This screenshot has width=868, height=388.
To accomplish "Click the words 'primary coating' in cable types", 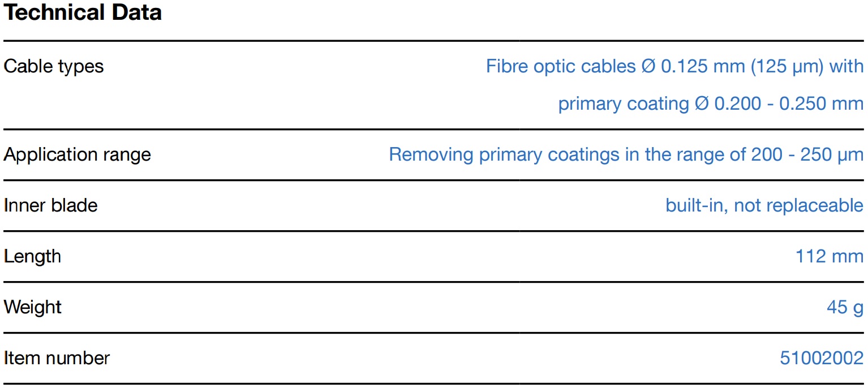I will (x=623, y=104).
